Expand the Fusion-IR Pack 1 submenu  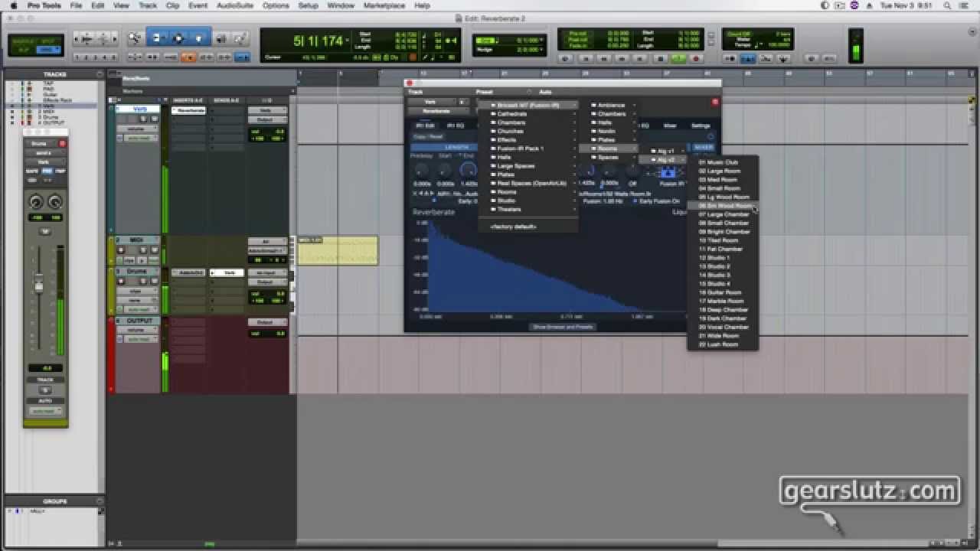pyautogui.click(x=528, y=148)
